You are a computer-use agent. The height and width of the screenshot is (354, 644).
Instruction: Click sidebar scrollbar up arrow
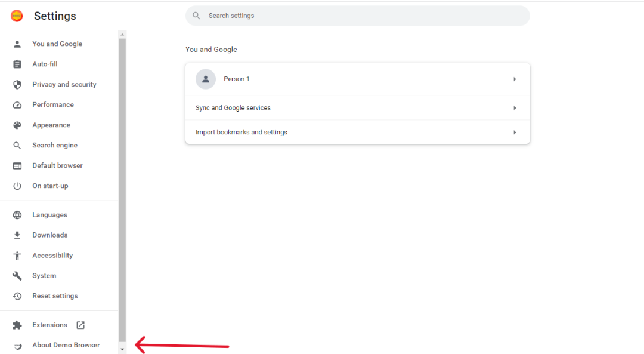pos(122,35)
